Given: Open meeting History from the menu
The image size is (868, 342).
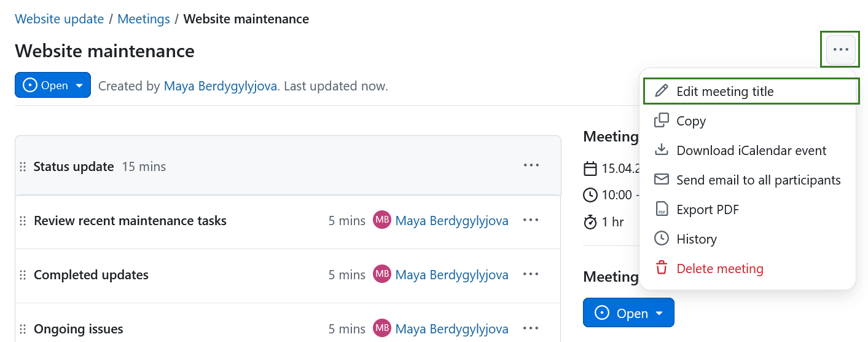Looking at the screenshot, I should 696,239.
